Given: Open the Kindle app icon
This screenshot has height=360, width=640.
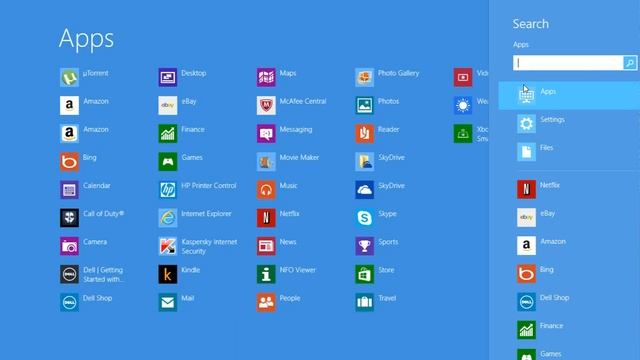Looking at the screenshot, I should [x=168, y=274].
